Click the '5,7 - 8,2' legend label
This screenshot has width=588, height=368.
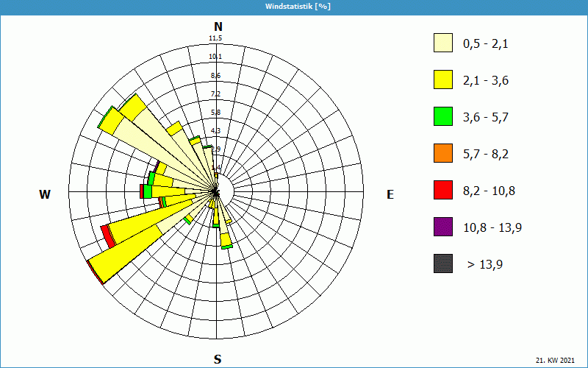click(486, 155)
